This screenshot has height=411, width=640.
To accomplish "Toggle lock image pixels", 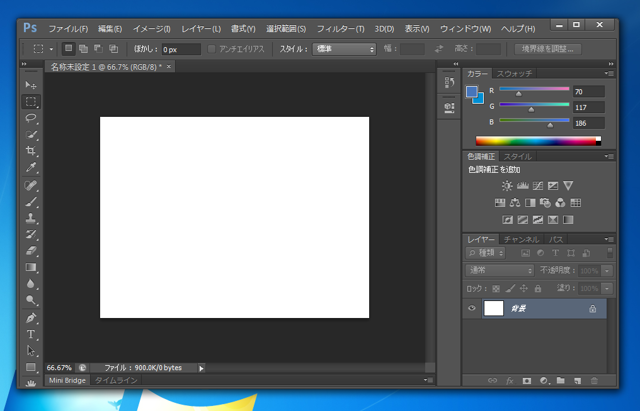I will click(x=510, y=289).
